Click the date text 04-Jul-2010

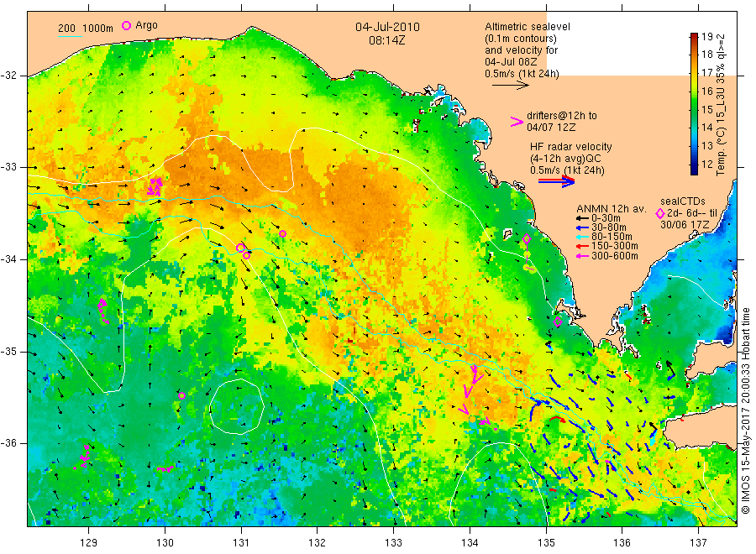387,27
